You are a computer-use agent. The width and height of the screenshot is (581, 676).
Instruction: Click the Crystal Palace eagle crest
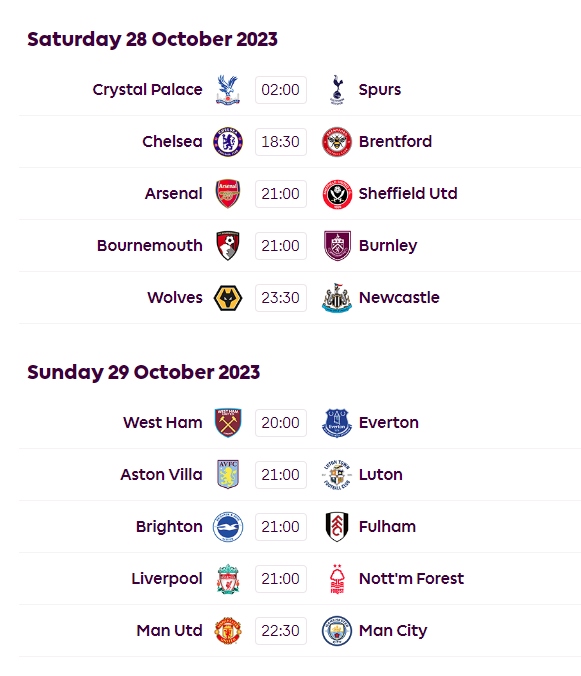228,90
